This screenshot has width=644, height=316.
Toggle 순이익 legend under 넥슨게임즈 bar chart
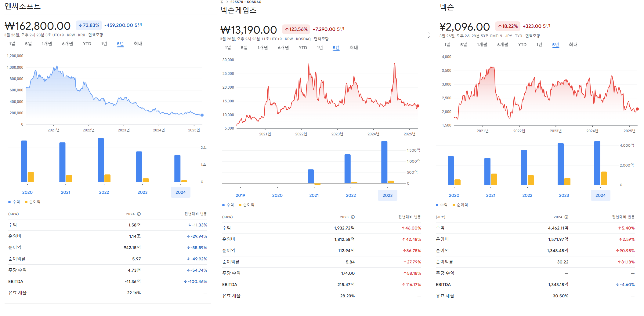247,205
